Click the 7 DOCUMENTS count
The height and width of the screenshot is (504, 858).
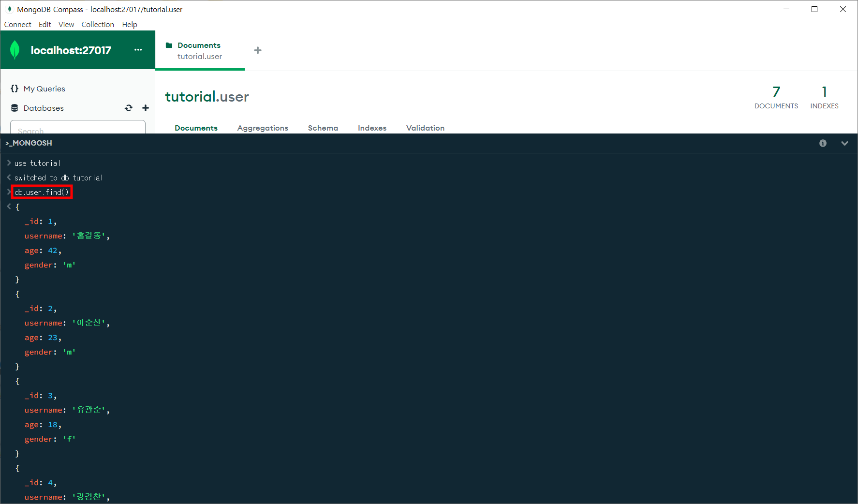pyautogui.click(x=776, y=97)
